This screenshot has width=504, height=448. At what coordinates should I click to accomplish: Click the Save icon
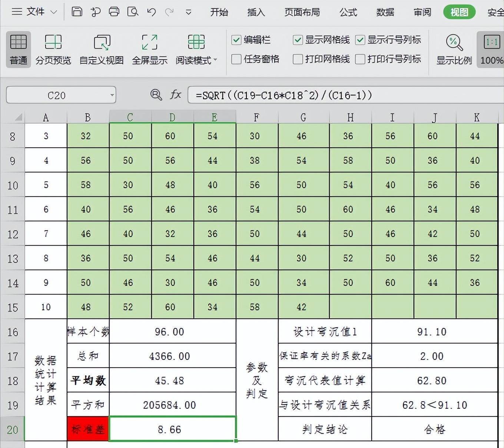[77, 12]
